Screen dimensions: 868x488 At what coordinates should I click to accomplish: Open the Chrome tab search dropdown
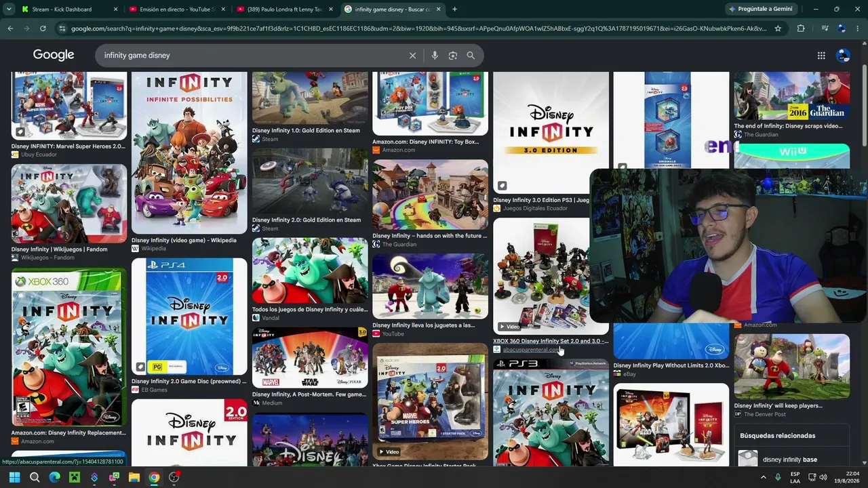9,9
